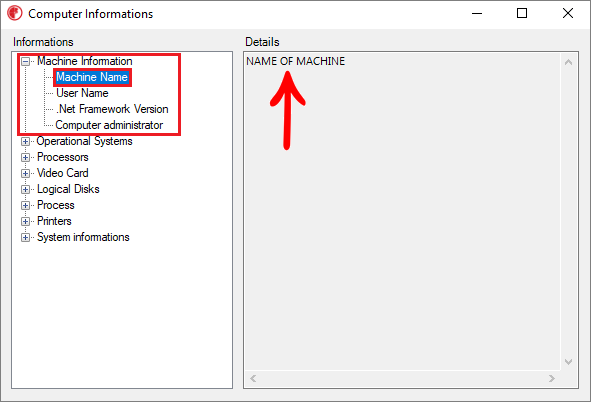The width and height of the screenshot is (591, 402).
Task: Click inside the Details text box
Action: 402,212
